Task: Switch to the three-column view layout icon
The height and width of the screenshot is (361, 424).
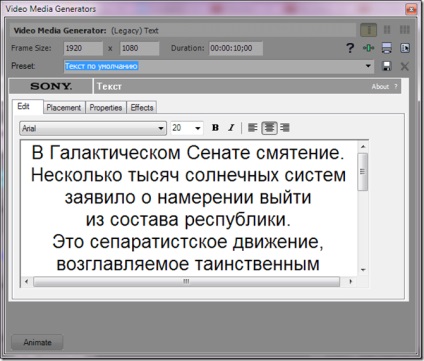Action: tap(405, 30)
